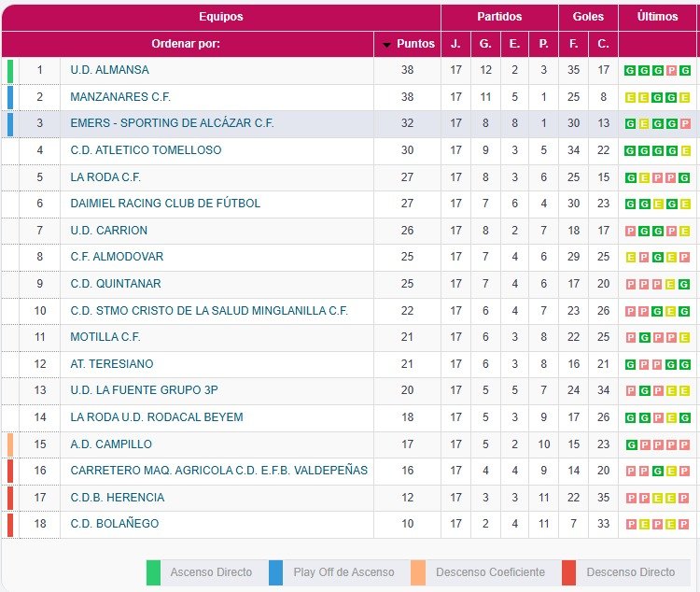Sort the table by the J. column
Image resolution: width=700 pixels, height=592 pixels.
pyautogui.click(x=455, y=44)
